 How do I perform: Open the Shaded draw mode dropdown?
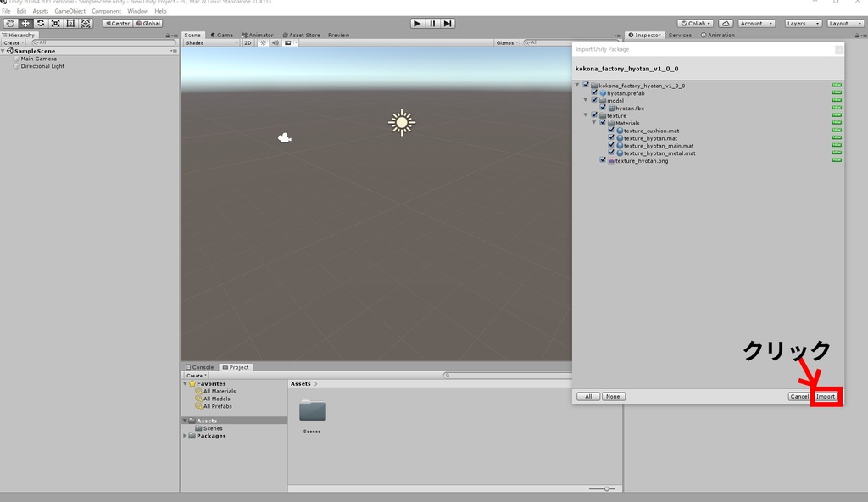pyautogui.click(x=211, y=42)
